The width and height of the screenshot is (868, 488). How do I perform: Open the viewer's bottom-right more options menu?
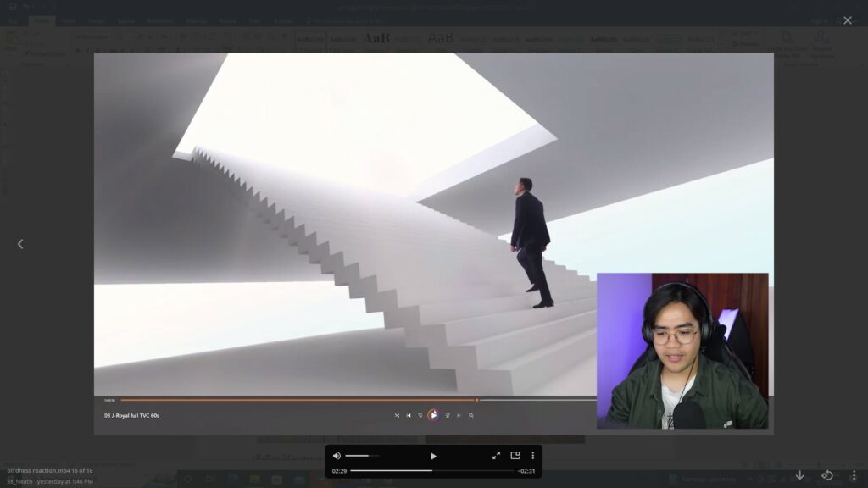[854, 475]
